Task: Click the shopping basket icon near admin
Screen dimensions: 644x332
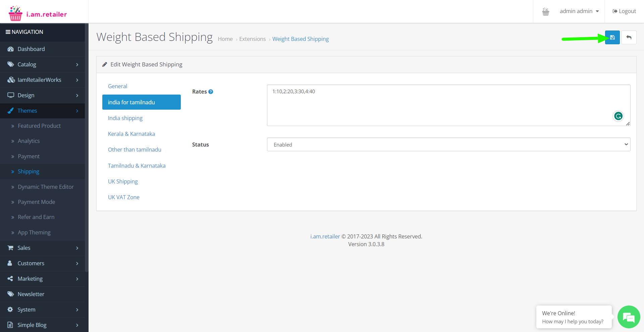Action: pos(546,11)
